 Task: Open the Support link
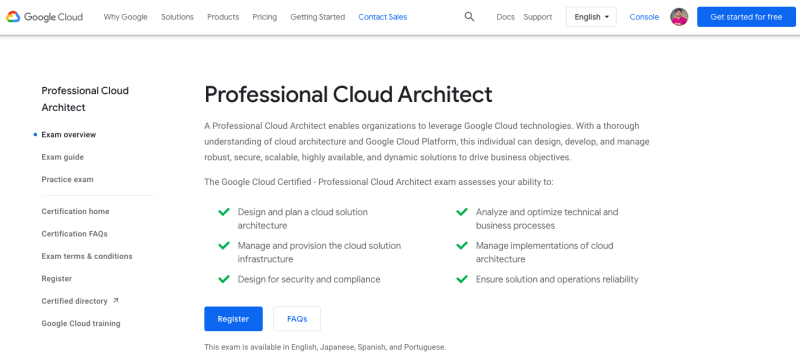pyautogui.click(x=538, y=17)
